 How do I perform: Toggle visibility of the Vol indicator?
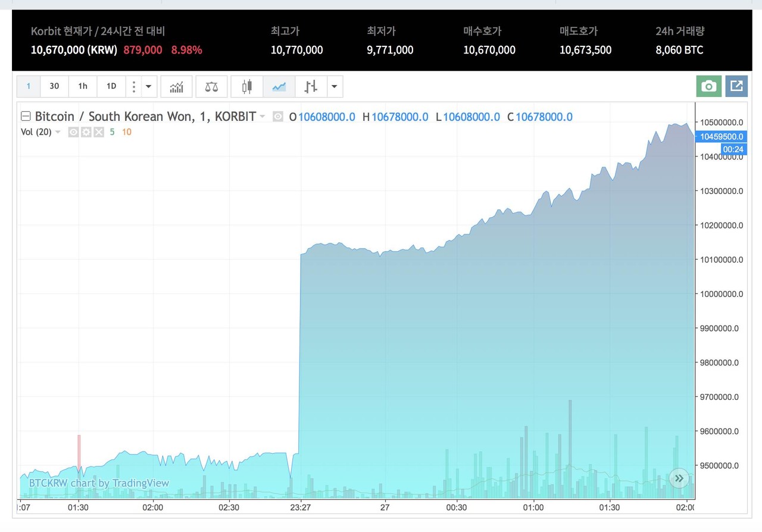73,132
